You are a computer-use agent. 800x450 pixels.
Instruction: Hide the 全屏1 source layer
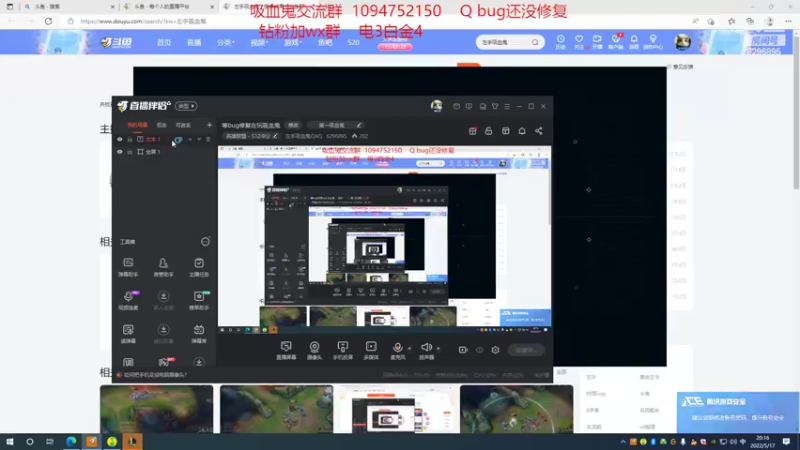pyautogui.click(x=120, y=152)
